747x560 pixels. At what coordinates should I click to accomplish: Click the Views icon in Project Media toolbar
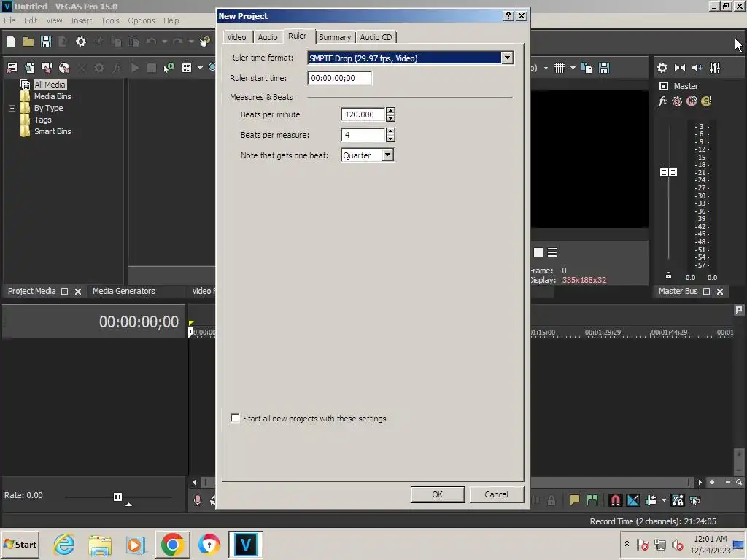(187, 68)
